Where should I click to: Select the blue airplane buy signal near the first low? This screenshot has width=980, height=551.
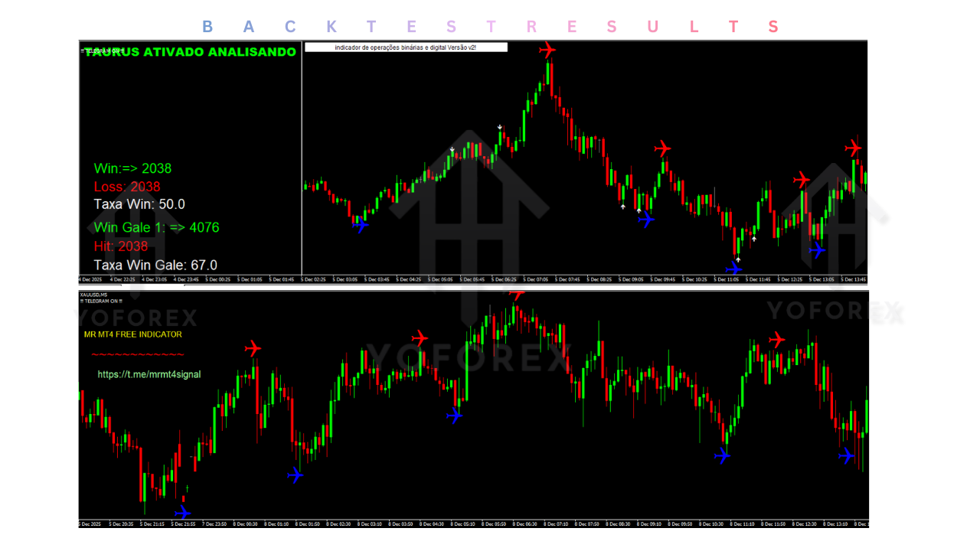tap(360, 227)
